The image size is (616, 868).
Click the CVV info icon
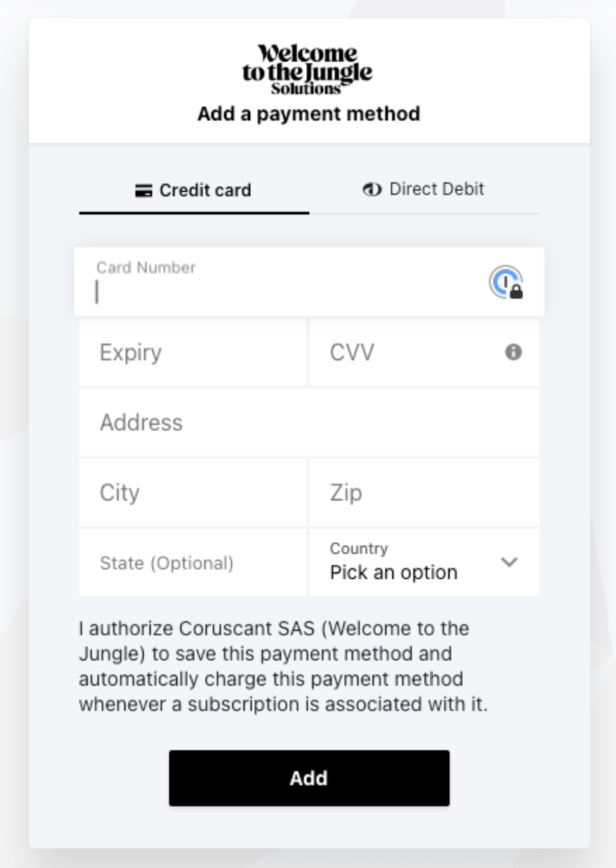coord(514,352)
